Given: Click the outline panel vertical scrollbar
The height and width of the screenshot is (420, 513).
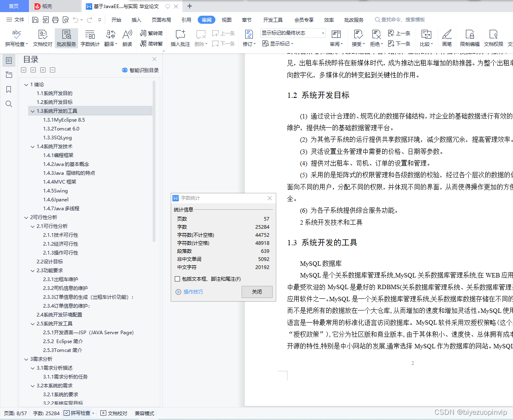Looking at the screenshot, I should 154,161.
